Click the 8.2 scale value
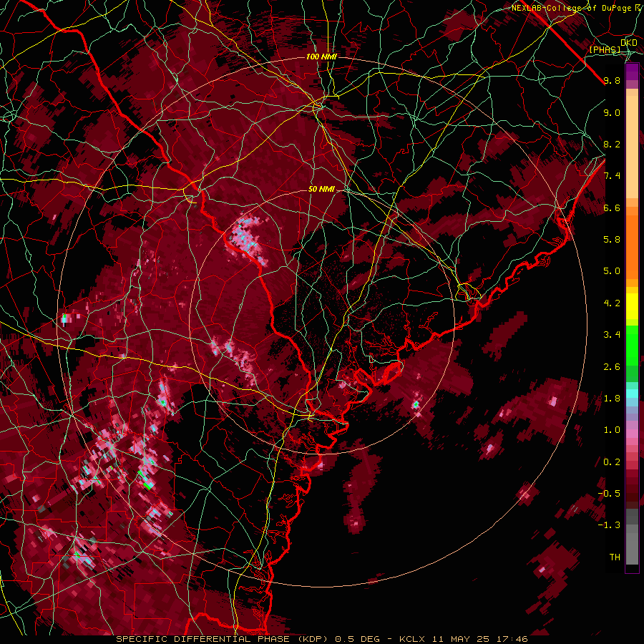This screenshot has width=644, height=644. click(612, 144)
